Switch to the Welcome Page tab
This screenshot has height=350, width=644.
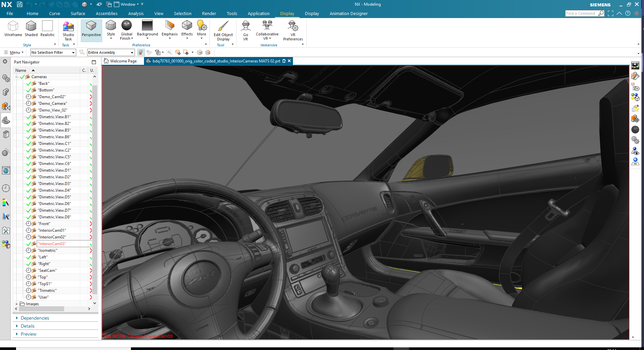tap(123, 61)
